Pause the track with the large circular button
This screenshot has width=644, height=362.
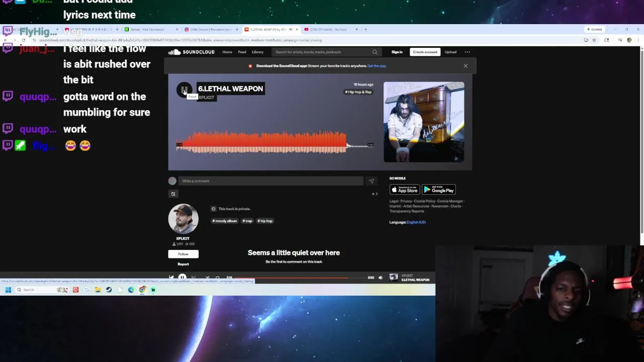coord(184,90)
